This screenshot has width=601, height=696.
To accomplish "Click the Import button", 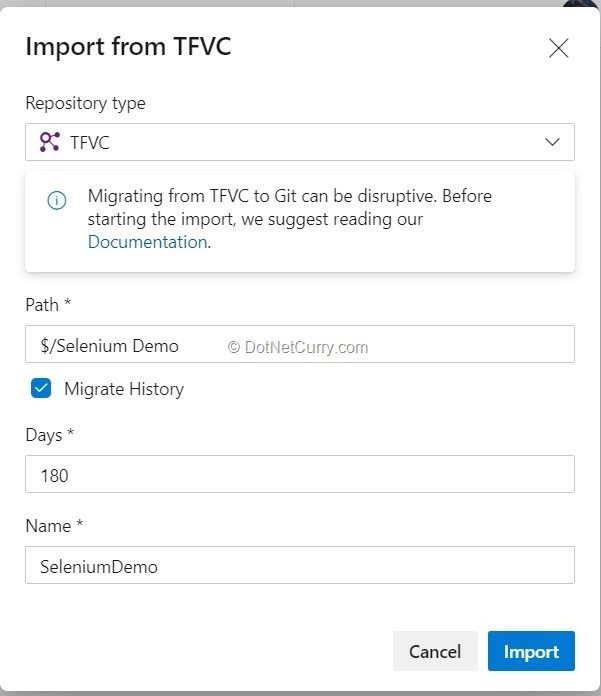I will 531,651.
